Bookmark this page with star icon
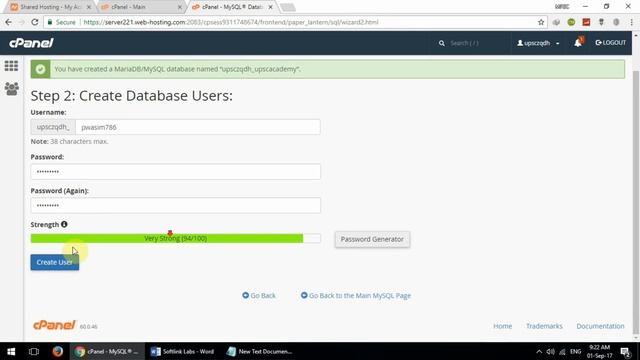The width and height of the screenshot is (640, 360). (541, 22)
